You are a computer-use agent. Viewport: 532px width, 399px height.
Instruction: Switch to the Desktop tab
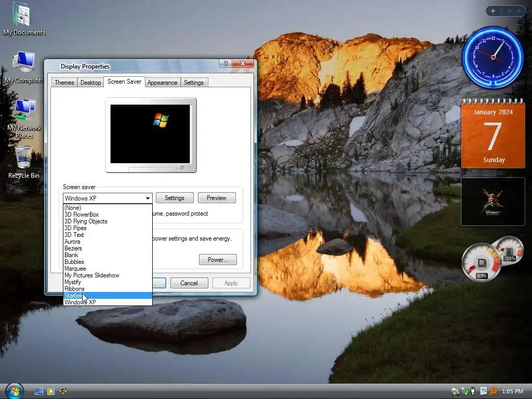[x=90, y=83]
